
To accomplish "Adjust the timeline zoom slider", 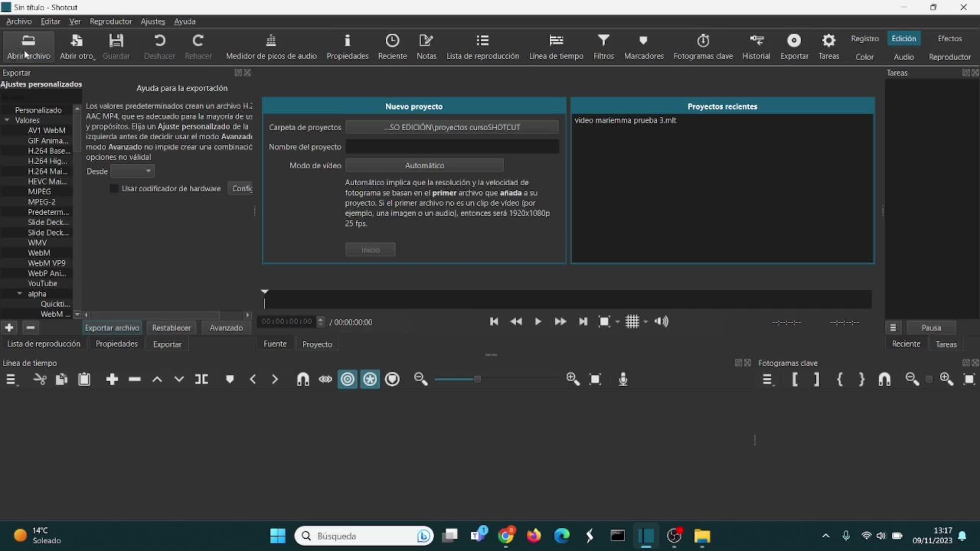I will pyautogui.click(x=477, y=379).
